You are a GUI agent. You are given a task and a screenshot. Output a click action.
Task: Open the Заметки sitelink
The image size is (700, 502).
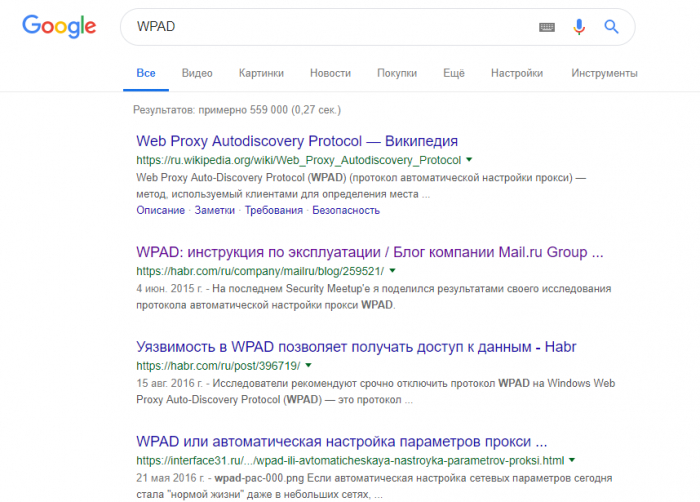(x=215, y=210)
